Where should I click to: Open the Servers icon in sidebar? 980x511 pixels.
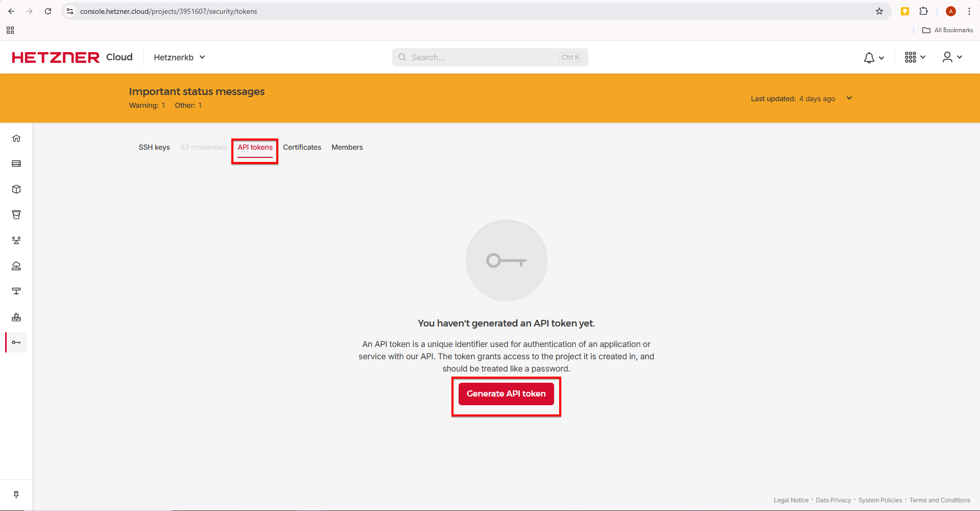[16, 164]
